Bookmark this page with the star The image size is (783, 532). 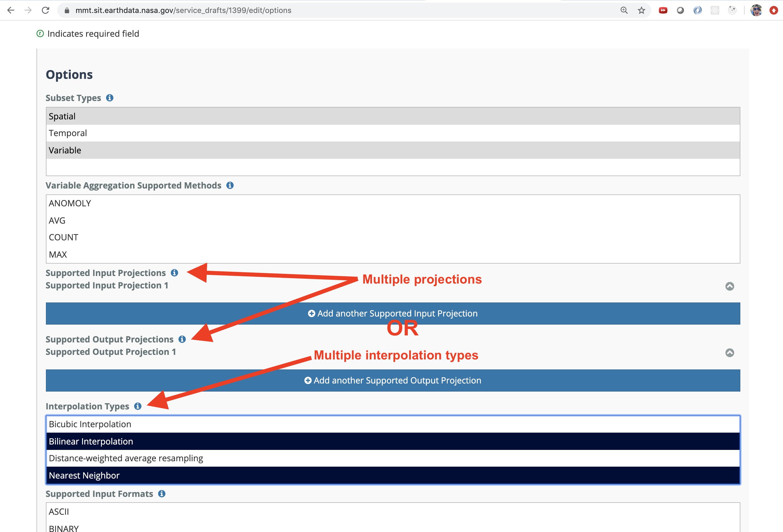(641, 11)
